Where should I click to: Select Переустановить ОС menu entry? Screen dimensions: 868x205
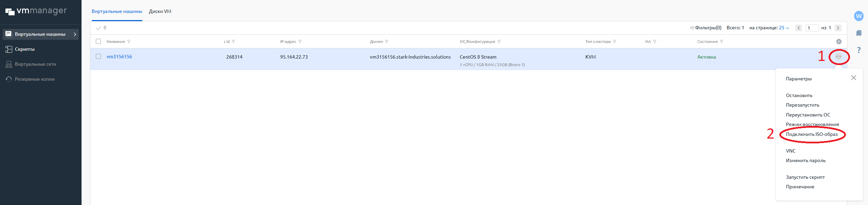[808, 115]
